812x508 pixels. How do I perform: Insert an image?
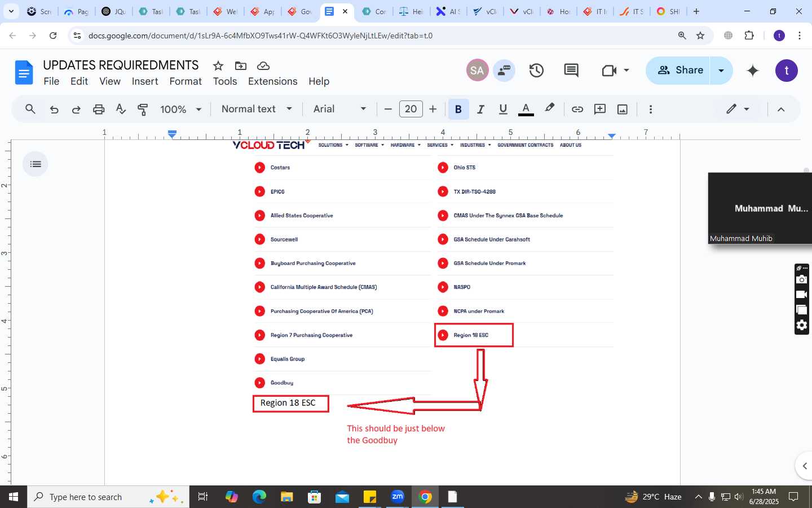[x=623, y=109]
